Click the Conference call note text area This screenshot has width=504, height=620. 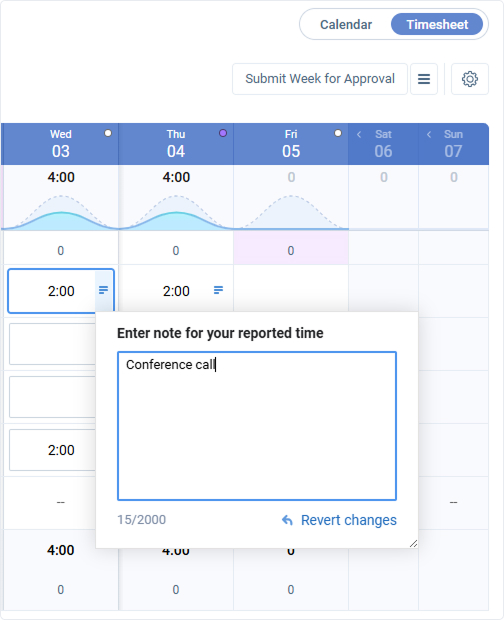coord(257,426)
